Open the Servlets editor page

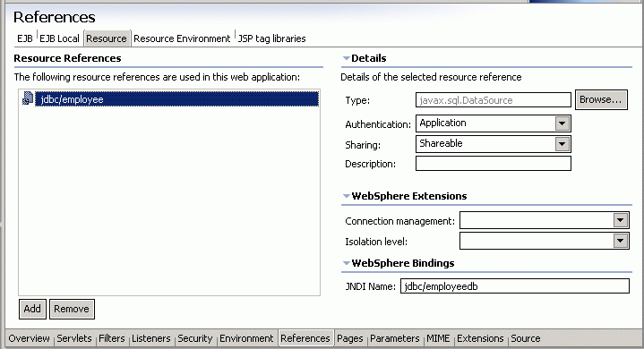74,338
